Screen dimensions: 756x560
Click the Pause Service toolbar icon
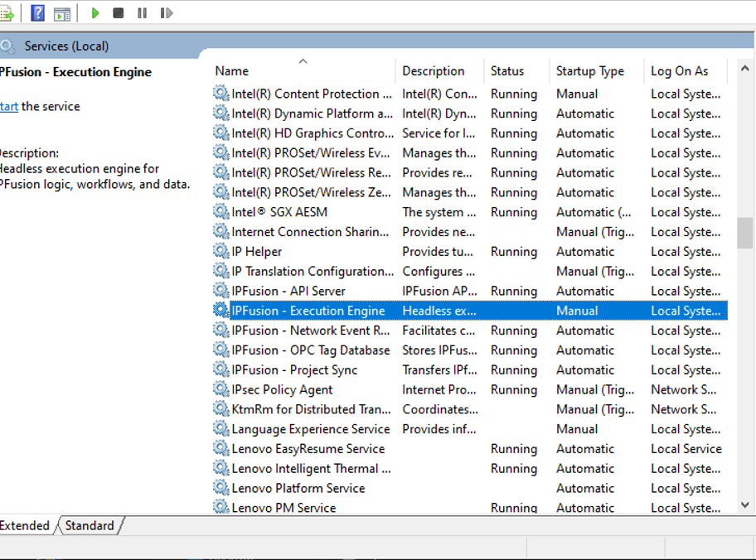coord(142,13)
